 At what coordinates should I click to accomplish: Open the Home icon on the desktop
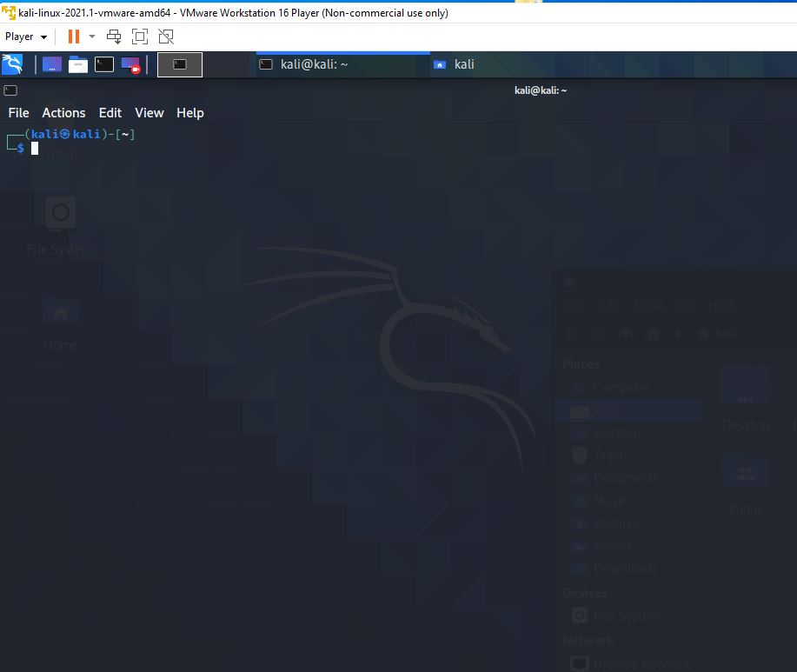coord(60,317)
